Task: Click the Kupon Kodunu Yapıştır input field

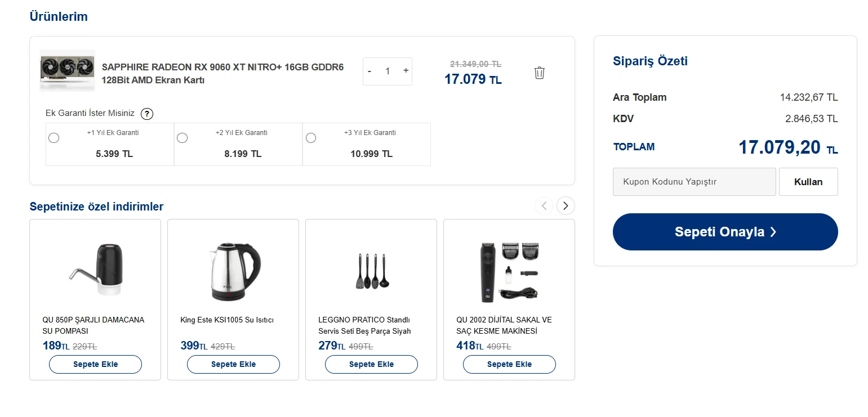Action: point(694,182)
